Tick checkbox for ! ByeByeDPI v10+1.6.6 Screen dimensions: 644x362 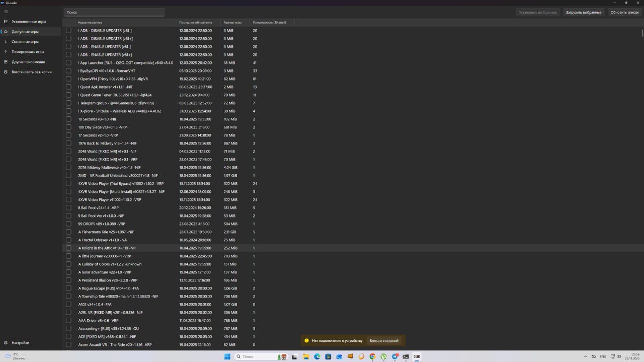coord(69,71)
